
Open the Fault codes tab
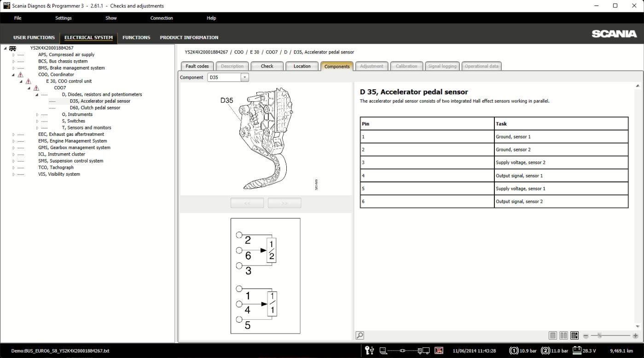tap(197, 66)
